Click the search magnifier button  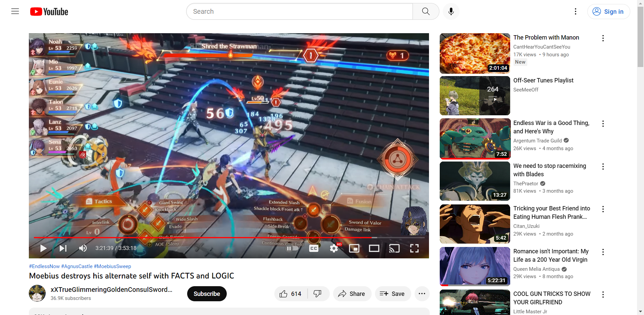click(x=426, y=11)
